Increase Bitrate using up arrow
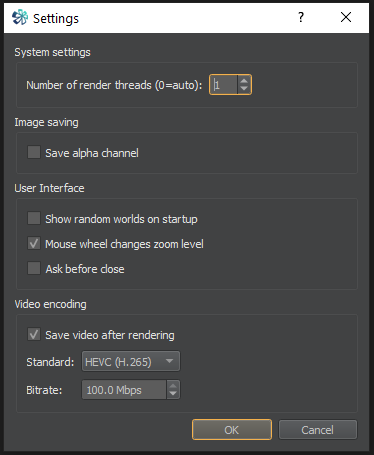This screenshot has height=455, width=374. [173, 385]
